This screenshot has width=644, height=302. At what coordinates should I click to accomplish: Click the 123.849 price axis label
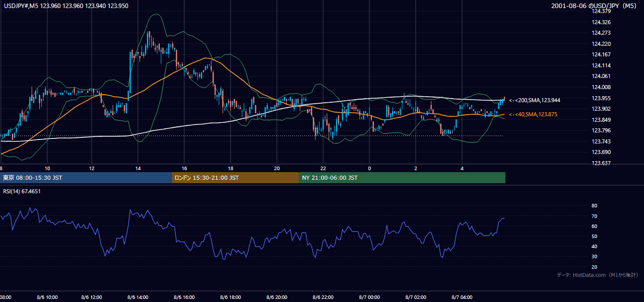point(601,120)
